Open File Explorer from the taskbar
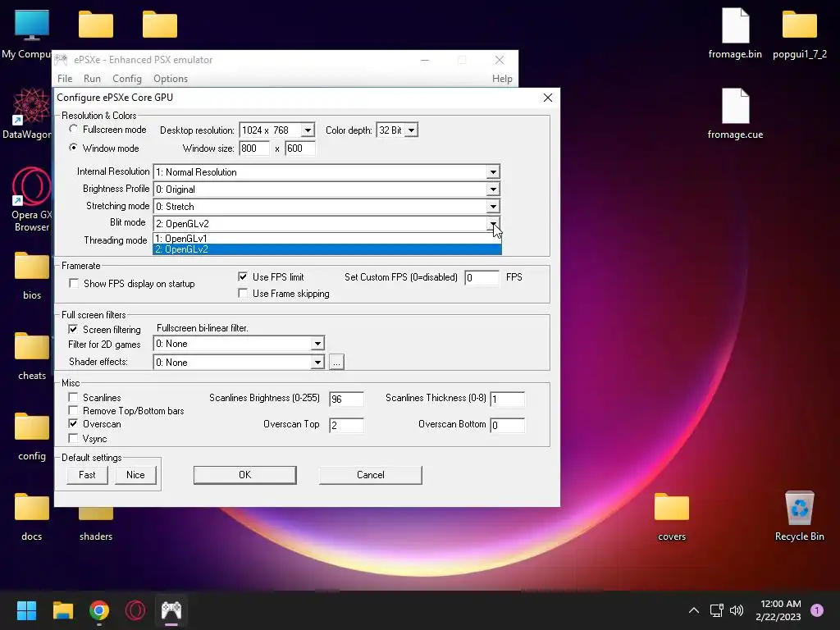Image resolution: width=840 pixels, height=630 pixels. pos(62,610)
